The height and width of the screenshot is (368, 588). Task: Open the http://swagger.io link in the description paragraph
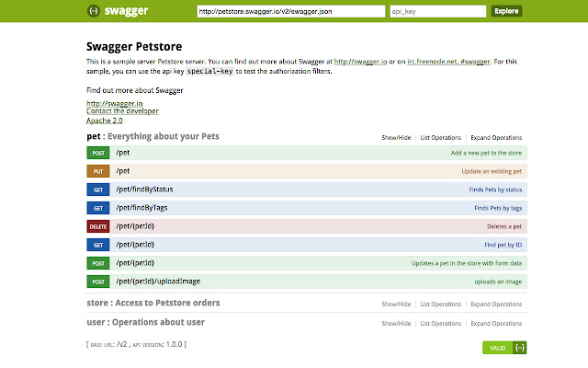360,62
